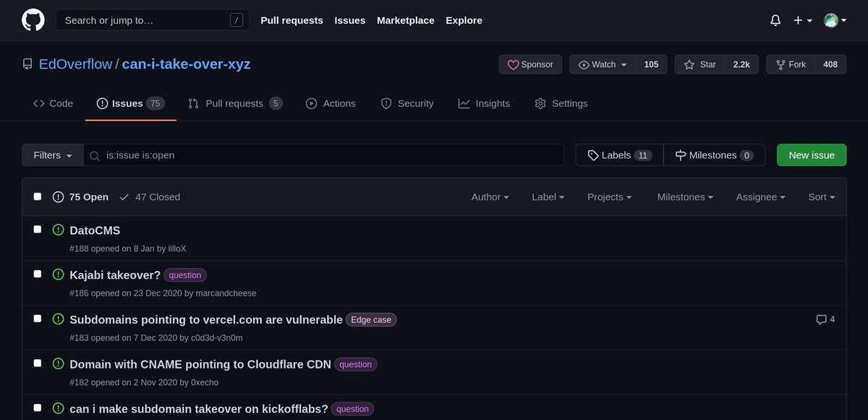Focus the is:issue is:open filter field
This screenshot has width=868, height=420.
[x=323, y=155]
